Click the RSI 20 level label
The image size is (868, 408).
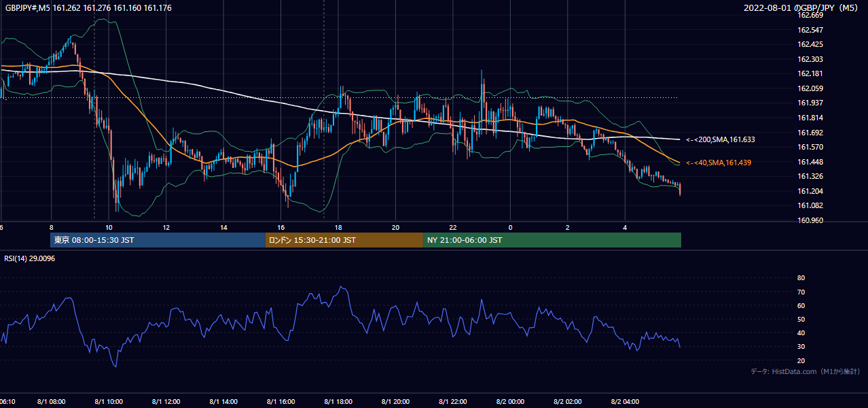(x=801, y=360)
